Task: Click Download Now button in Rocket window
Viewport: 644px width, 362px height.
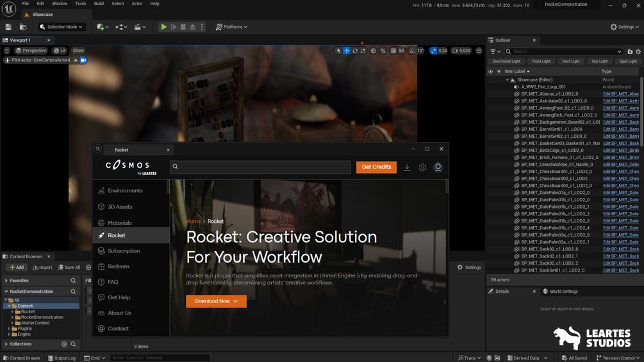Action: 216,301
